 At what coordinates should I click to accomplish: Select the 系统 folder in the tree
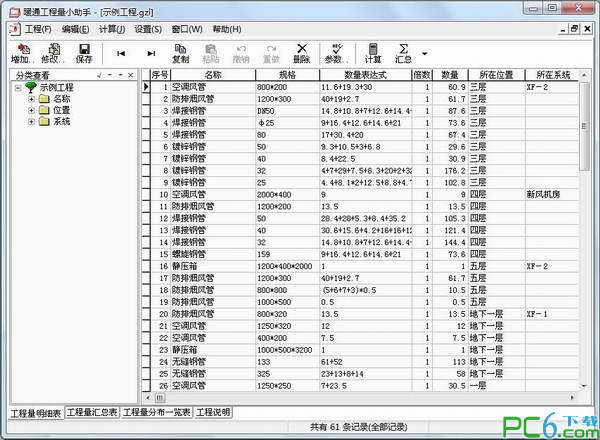tap(62, 121)
